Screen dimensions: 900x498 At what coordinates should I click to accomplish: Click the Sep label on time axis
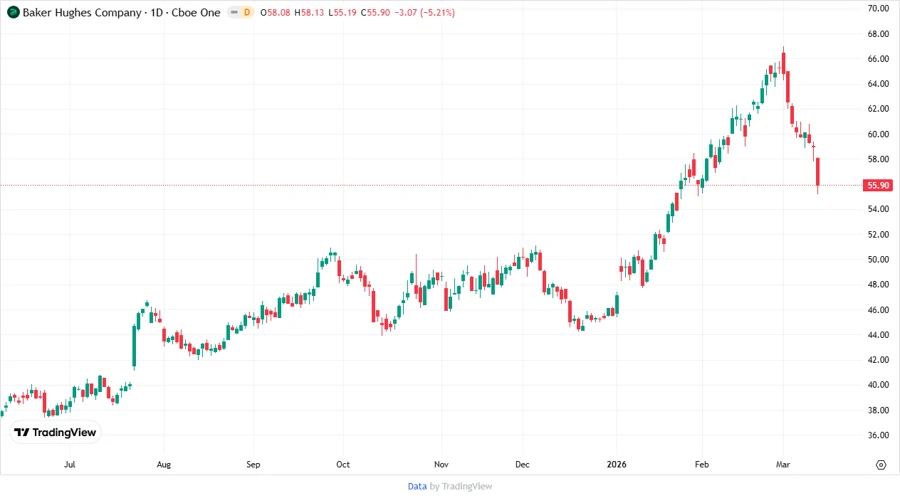coord(253,464)
